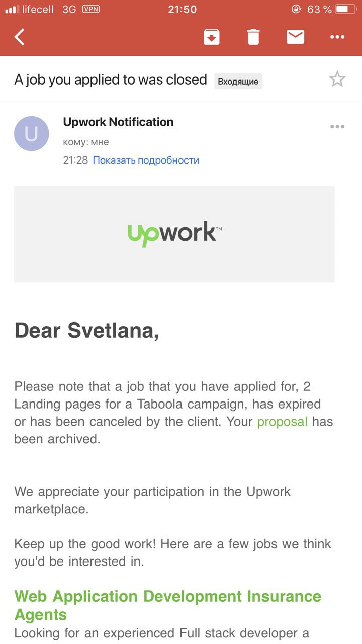
Task: Mark the email as unread with the envelope icon
Action: coord(295,37)
